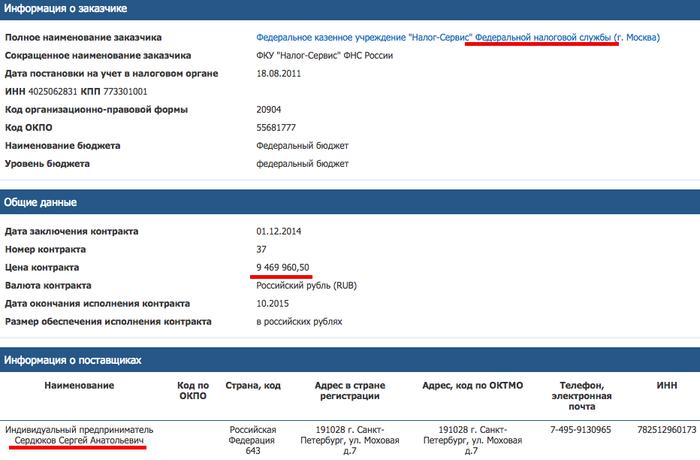Select КПП value 773301001

click(x=125, y=92)
